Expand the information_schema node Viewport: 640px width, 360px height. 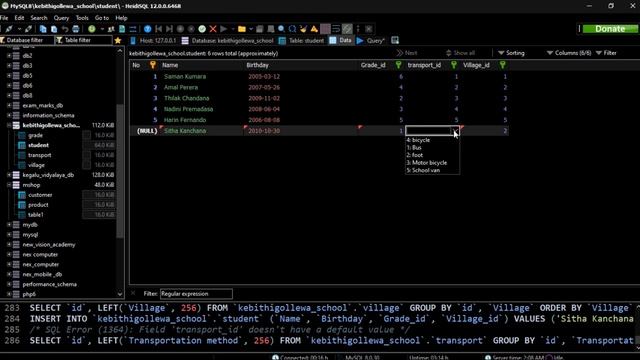9,115
